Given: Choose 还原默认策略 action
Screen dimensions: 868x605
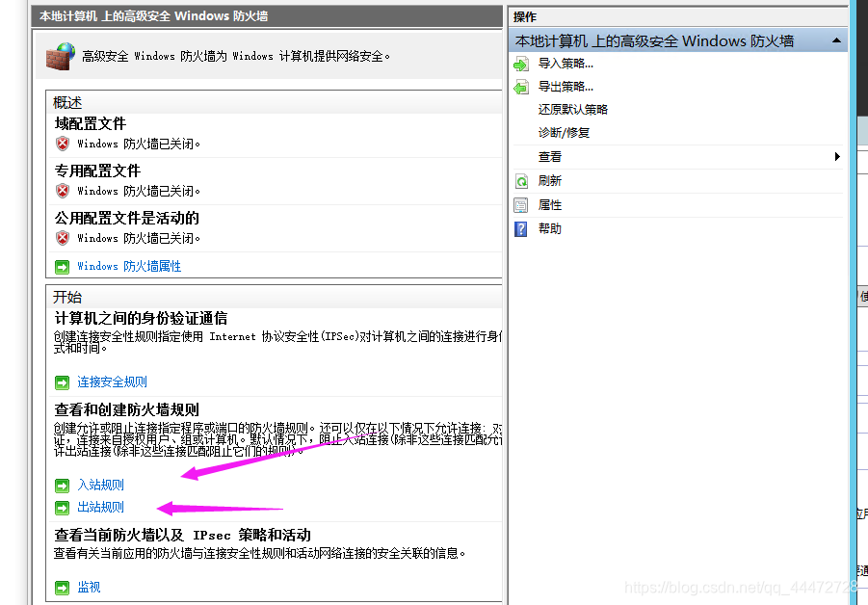Looking at the screenshot, I should (x=573, y=110).
